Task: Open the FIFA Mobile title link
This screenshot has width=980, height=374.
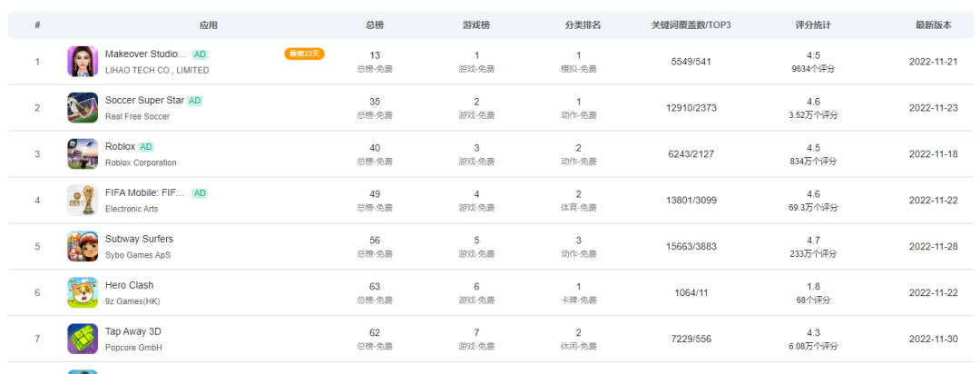Action: tap(145, 193)
